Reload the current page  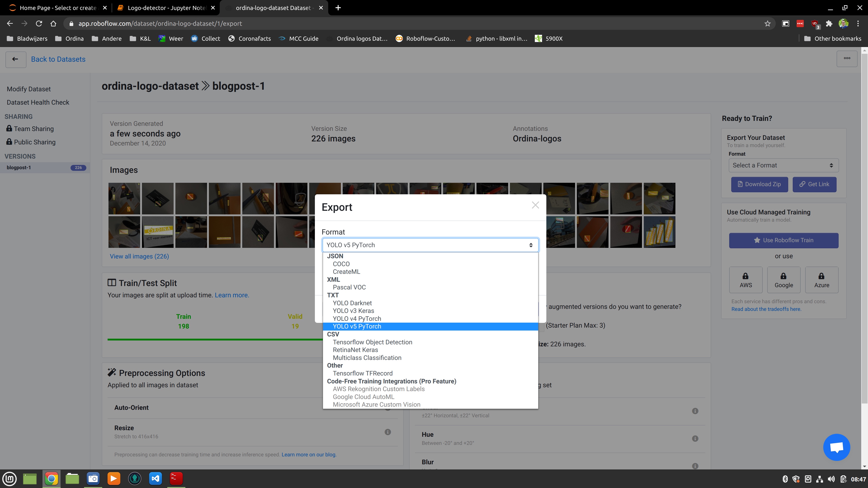click(x=39, y=23)
